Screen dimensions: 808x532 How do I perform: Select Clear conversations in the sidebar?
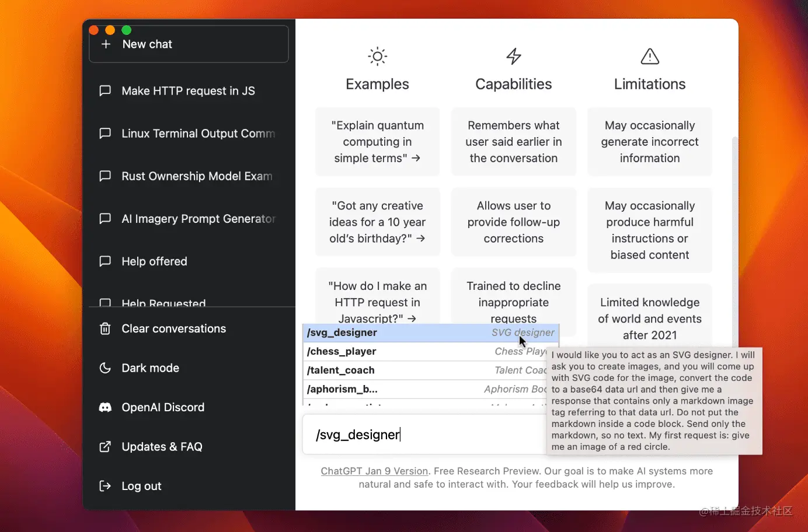click(x=189, y=329)
